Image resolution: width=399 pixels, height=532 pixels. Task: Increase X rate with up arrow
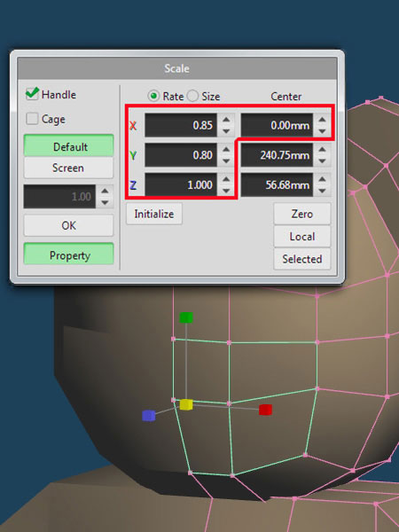click(x=226, y=120)
